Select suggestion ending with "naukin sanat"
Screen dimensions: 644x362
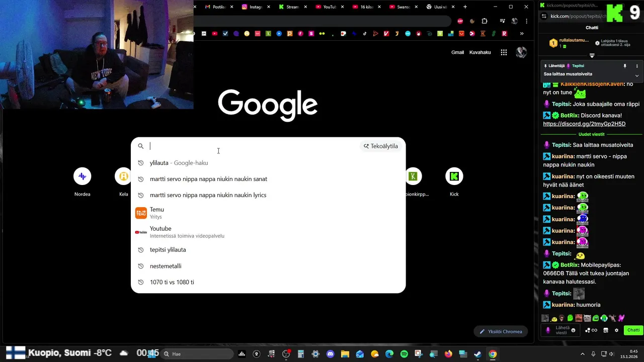click(x=268, y=179)
